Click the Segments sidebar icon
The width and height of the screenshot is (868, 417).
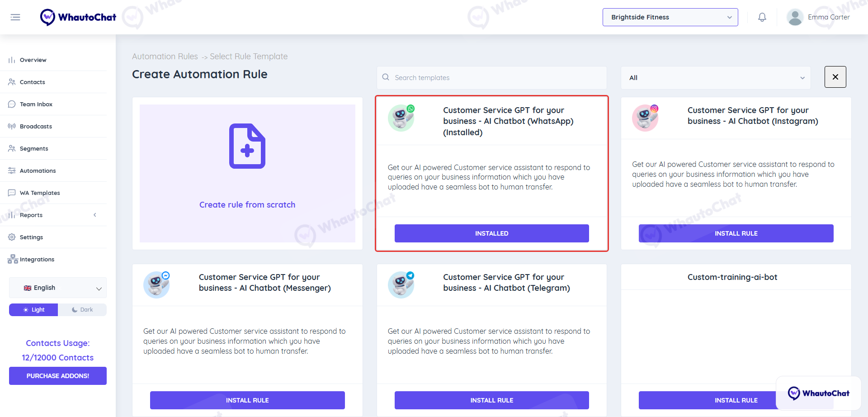click(12, 148)
